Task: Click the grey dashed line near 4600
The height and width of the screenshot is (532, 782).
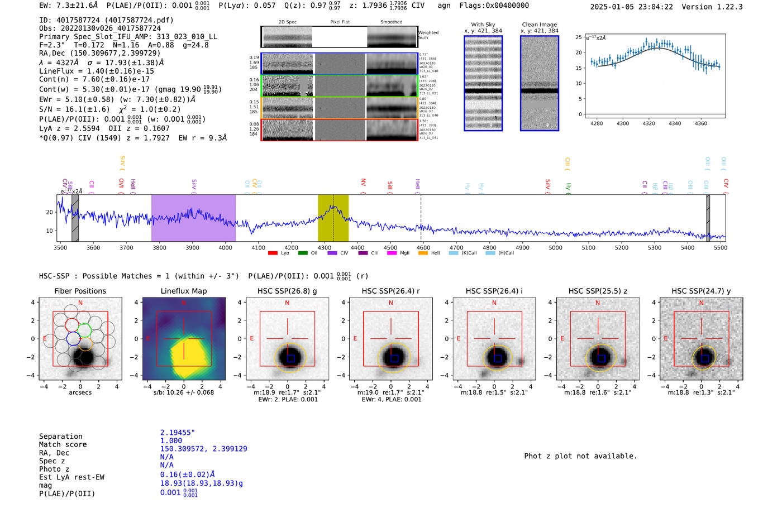Action: (x=421, y=218)
